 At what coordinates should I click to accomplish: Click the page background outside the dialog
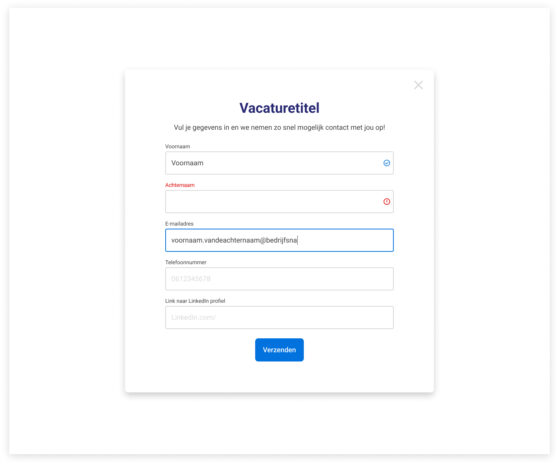click(x=64, y=232)
